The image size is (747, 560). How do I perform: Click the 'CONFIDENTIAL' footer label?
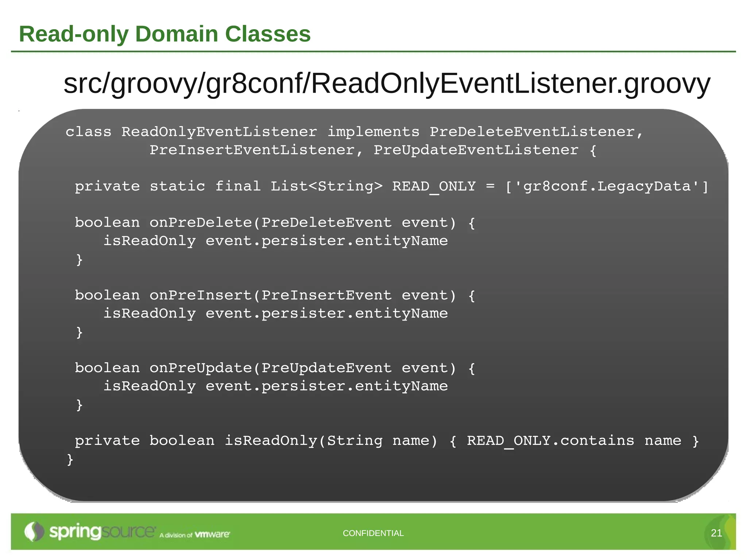pyautogui.click(x=373, y=533)
